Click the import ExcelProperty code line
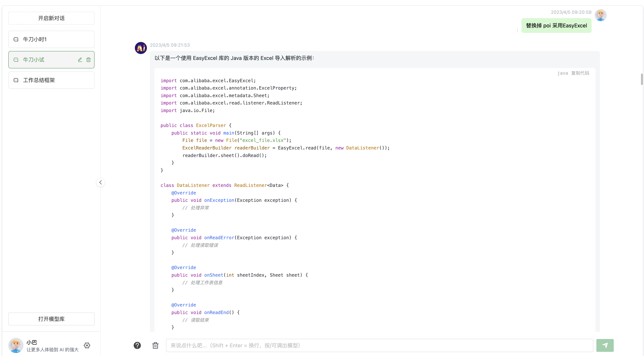The image size is (644, 356). 228,88
